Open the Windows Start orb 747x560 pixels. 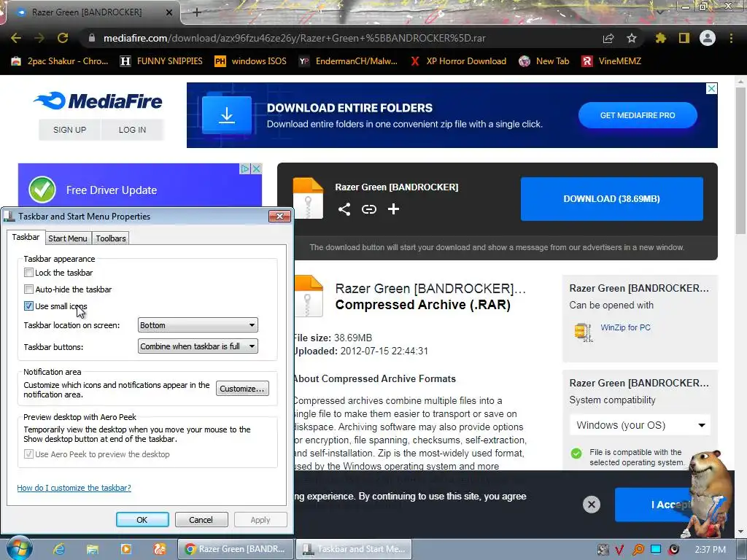(18, 548)
